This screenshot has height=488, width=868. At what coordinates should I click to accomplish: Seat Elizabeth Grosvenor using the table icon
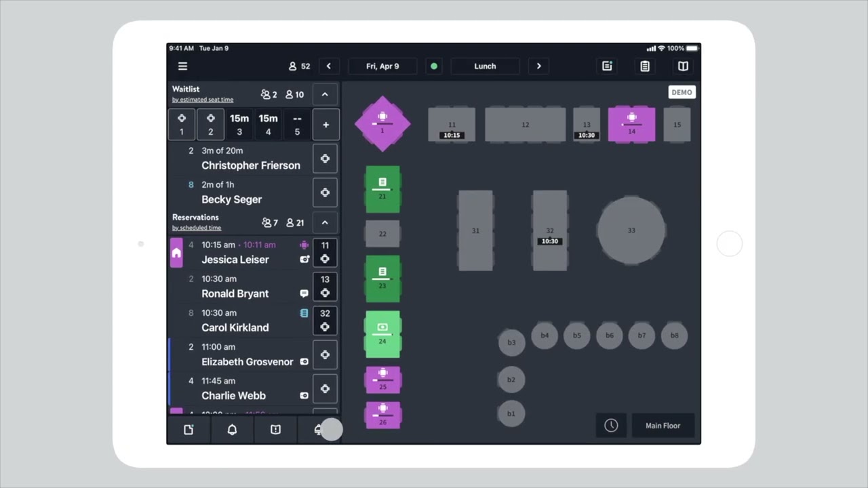tap(325, 354)
